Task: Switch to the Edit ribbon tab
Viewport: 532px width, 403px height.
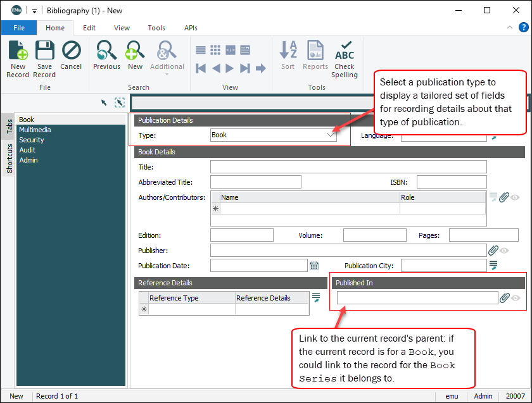Action: (89, 28)
